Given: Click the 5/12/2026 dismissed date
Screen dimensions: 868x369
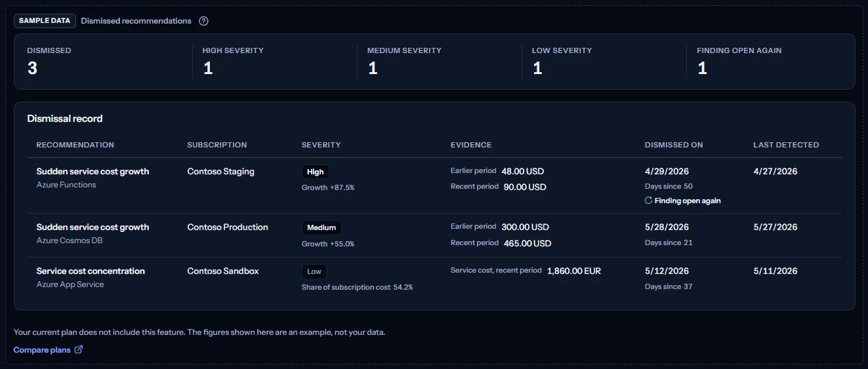Looking at the screenshot, I should [x=667, y=271].
